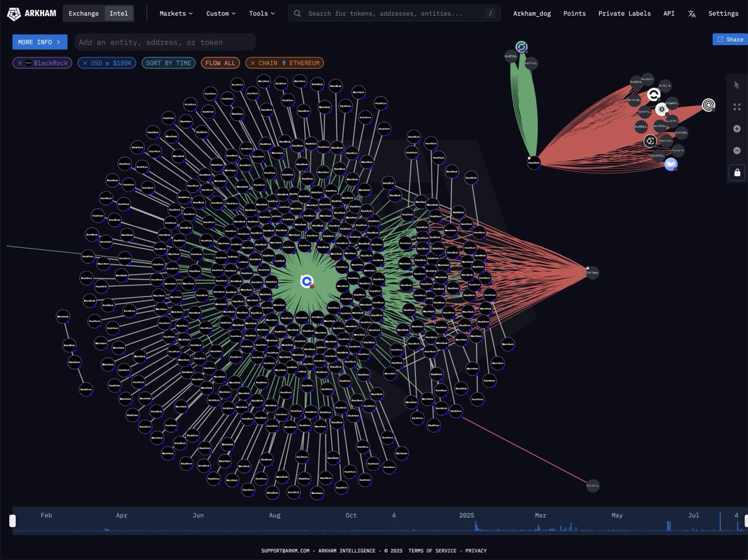Remove the BlackRock filter with its X
The width and height of the screenshot is (748, 560).
[20, 63]
